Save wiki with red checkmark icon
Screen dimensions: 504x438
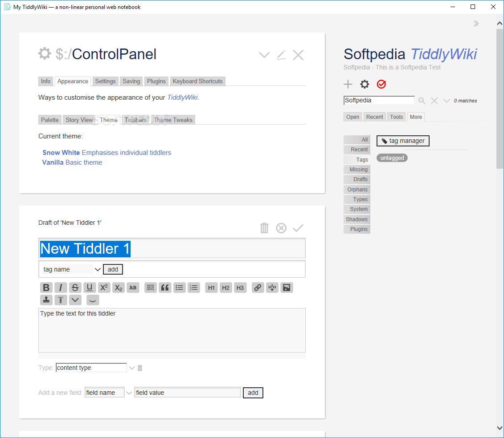381,84
